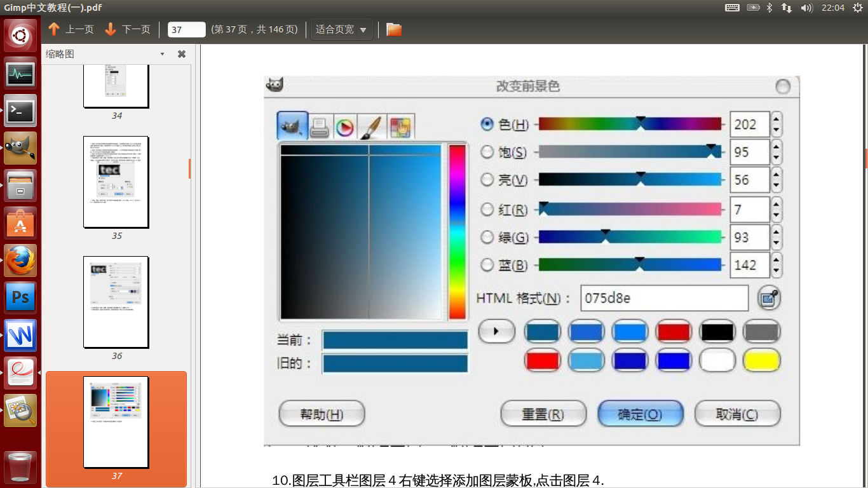Pick the black color history swatch
Viewport: 868px width, 488px height.
[x=717, y=332]
